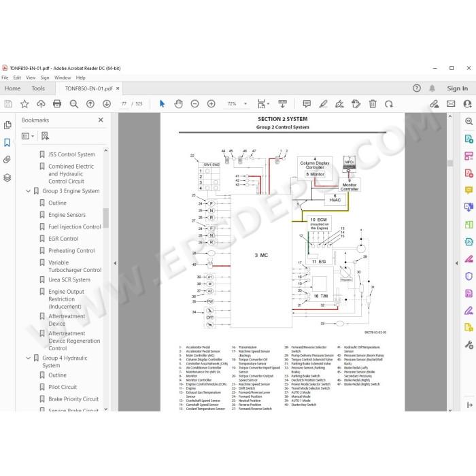Open Urea SCR System bookmark

69,279
